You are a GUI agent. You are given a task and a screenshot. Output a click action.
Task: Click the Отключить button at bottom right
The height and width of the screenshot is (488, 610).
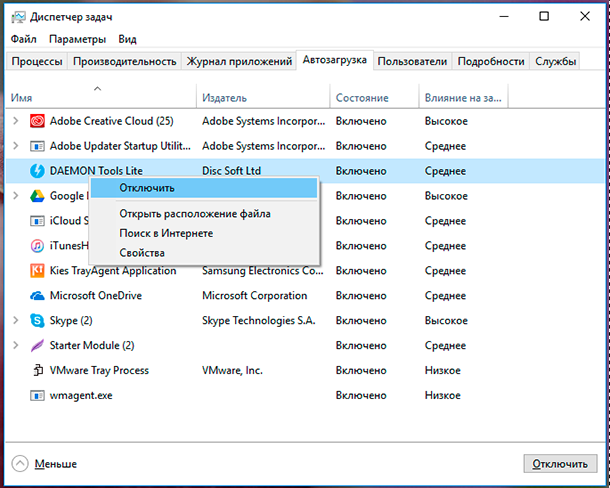[560, 464]
